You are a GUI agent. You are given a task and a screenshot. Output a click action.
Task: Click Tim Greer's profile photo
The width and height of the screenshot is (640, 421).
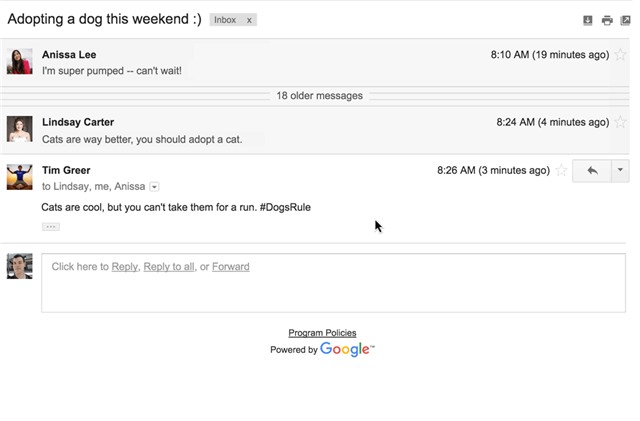coord(19,177)
